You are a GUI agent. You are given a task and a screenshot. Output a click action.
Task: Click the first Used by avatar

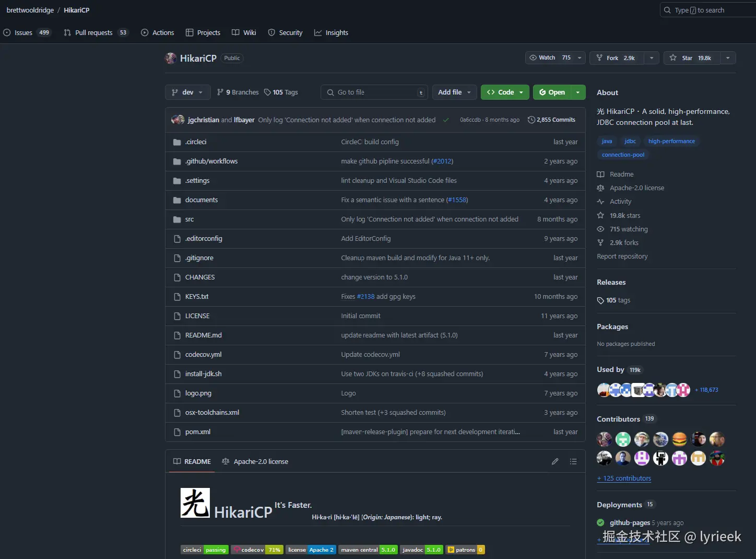click(x=604, y=390)
